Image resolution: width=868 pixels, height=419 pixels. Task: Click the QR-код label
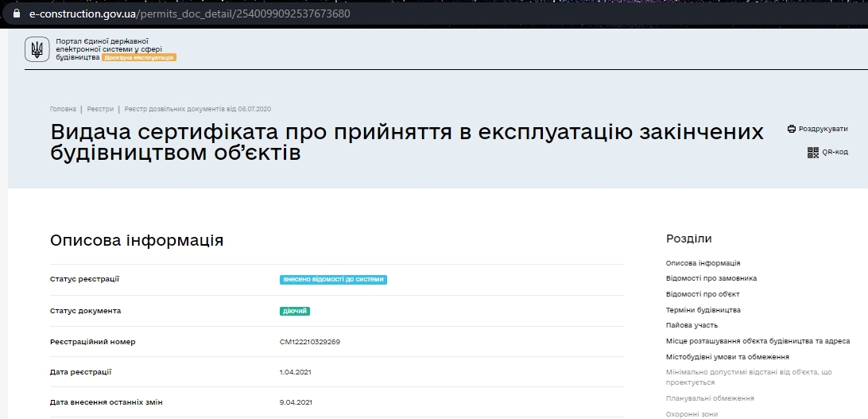click(835, 152)
